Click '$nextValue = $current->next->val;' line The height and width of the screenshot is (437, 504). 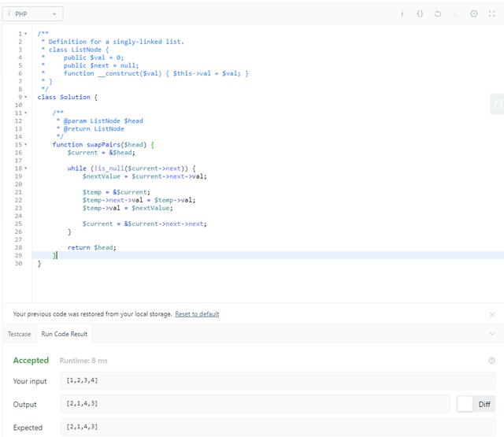tap(144, 176)
